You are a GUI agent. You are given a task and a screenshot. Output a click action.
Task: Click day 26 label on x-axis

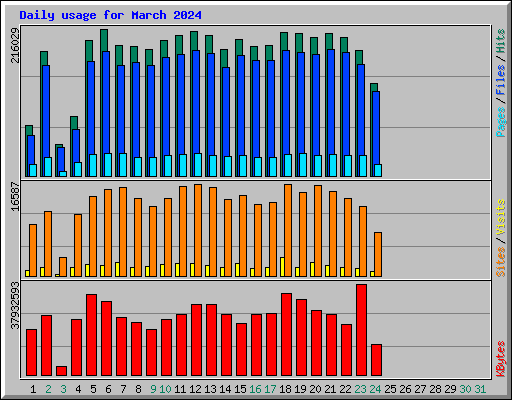(405, 389)
